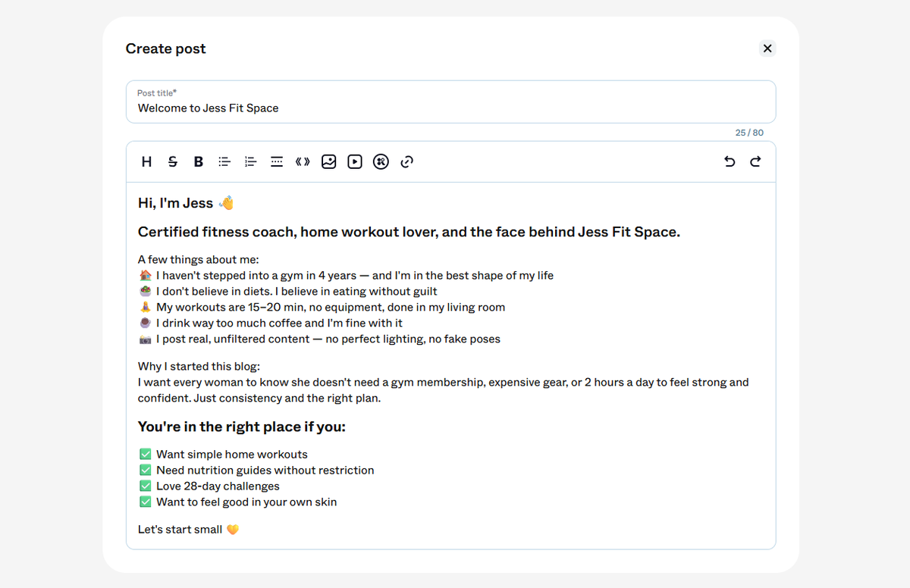Insert a hyperlink using the link icon

pos(406,161)
